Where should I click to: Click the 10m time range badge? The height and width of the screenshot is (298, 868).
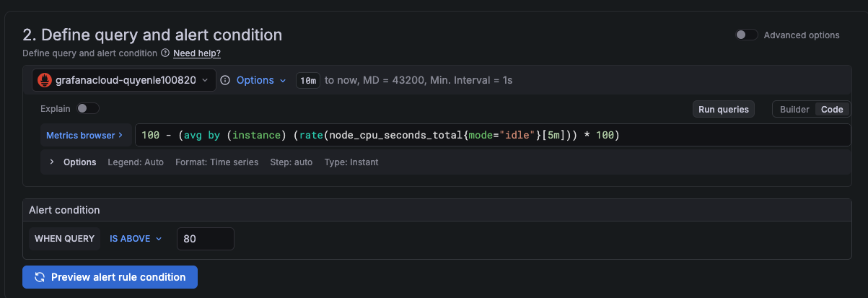[308, 81]
